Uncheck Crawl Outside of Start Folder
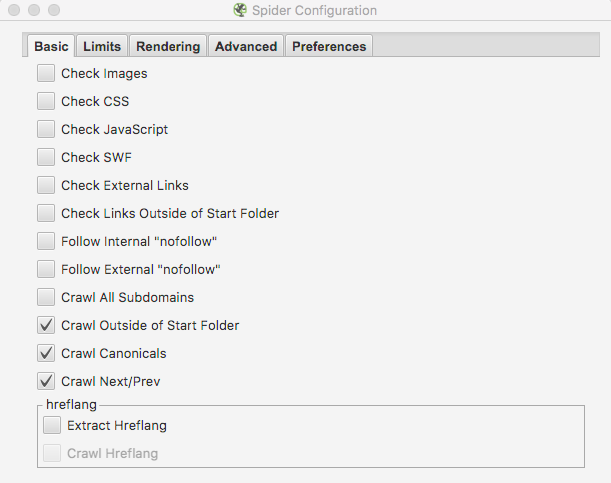Screen dimensions: 611x483 pos(46,325)
